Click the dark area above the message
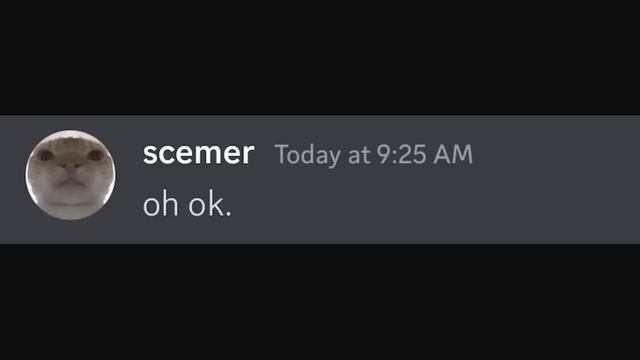Viewport: 640px width, 360px height. tap(320, 57)
